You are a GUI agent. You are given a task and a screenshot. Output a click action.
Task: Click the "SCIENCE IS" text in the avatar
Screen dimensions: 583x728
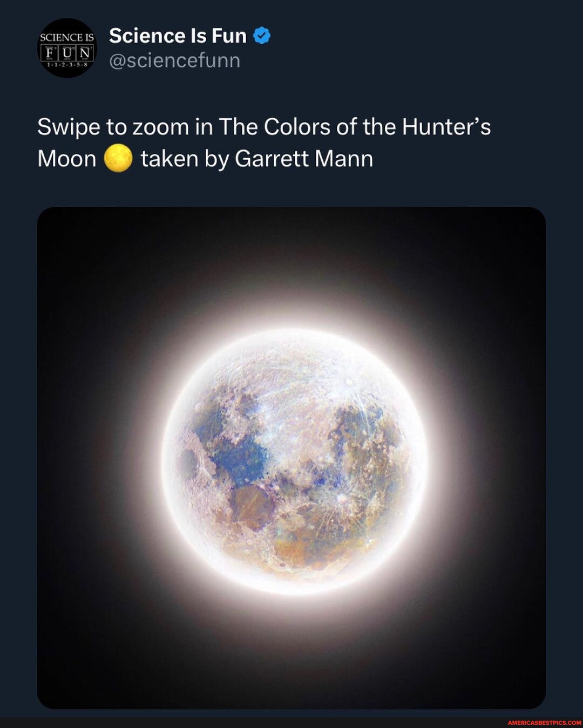coord(67,37)
